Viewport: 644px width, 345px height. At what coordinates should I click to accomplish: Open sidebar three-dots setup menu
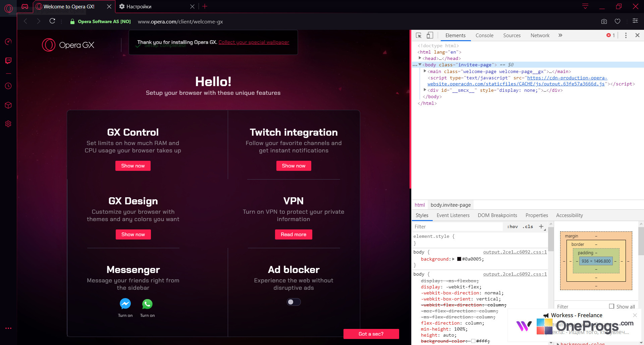pos(8,328)
